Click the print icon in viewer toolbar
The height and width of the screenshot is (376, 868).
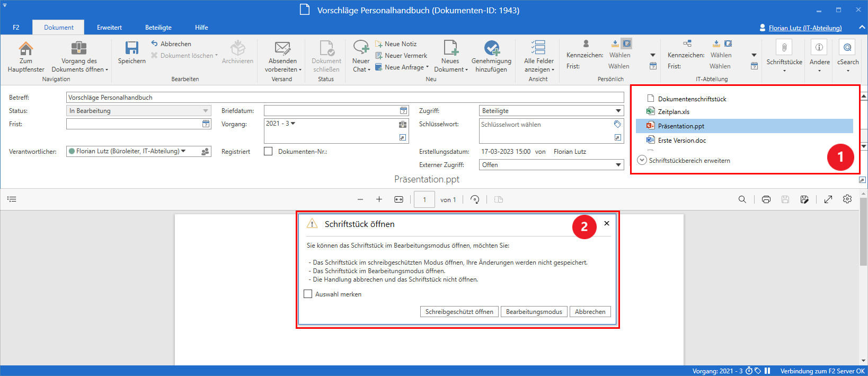click(x=766, y=199)
